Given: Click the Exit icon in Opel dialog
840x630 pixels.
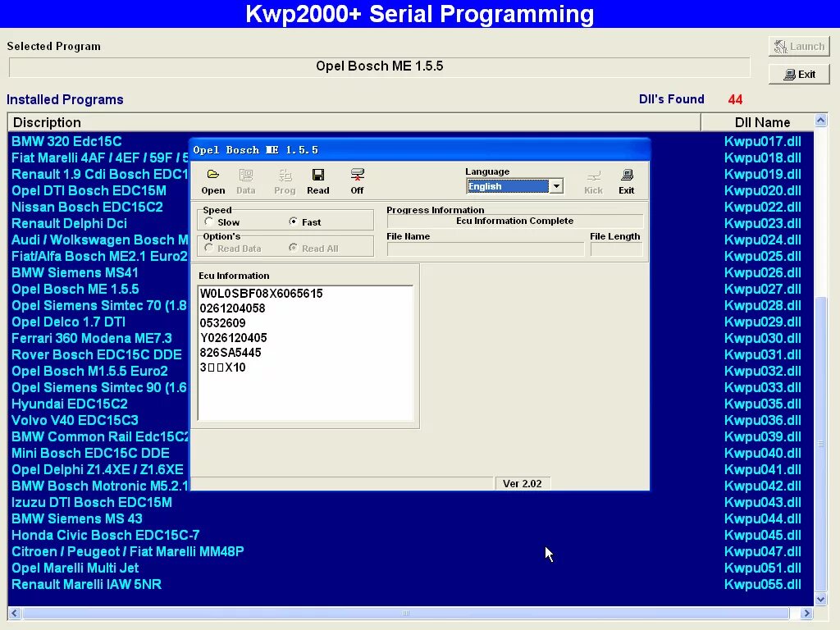Looking at the screenshot, I should [x=626, y=181].
